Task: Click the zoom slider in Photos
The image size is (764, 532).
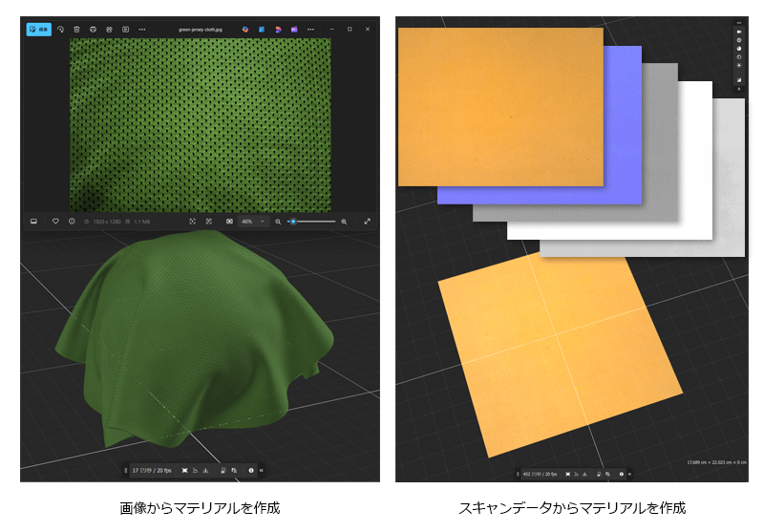Action: pos(312,222)
